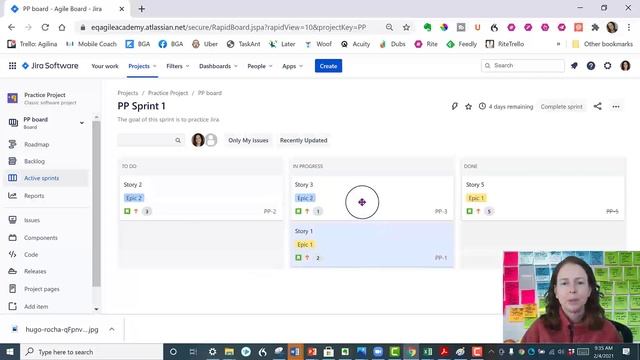The width and height of the screenshot is (640, 360).
Task: Select Active sprints in the sidebar
Action: (x=41, y=178)
